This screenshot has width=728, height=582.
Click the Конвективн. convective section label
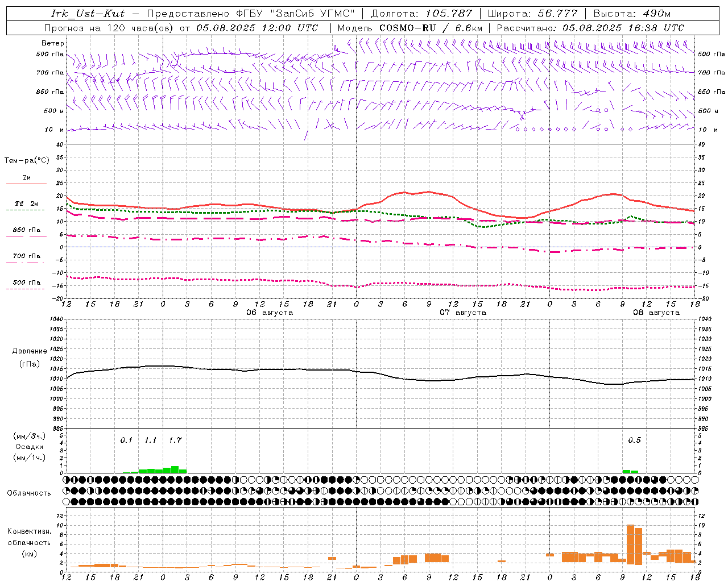point(30,531)
